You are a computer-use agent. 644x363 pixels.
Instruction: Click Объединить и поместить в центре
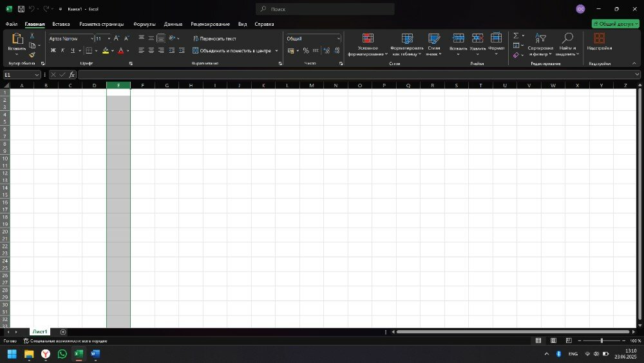(232, 50)
